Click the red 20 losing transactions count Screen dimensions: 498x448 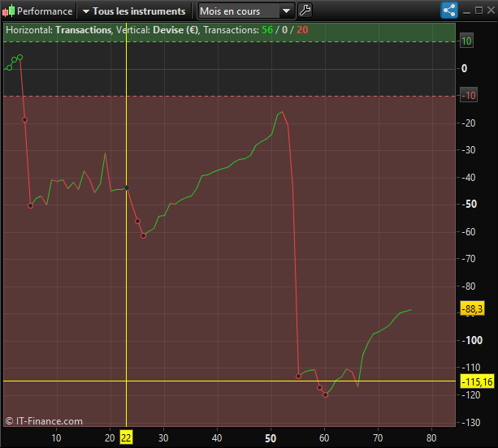point(302,30)
